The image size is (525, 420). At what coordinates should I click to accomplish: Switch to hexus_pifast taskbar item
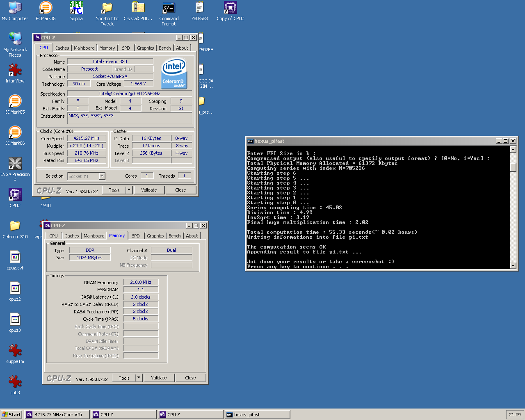pos(257,415)
